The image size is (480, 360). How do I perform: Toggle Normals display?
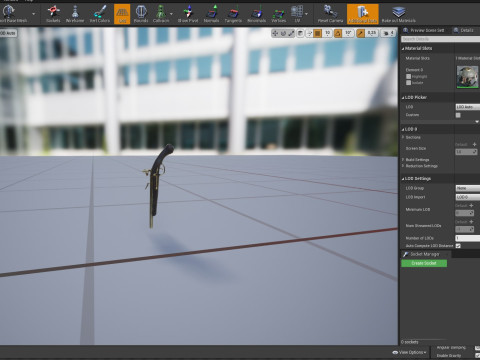pyautogui.click(x=211, y=14)
